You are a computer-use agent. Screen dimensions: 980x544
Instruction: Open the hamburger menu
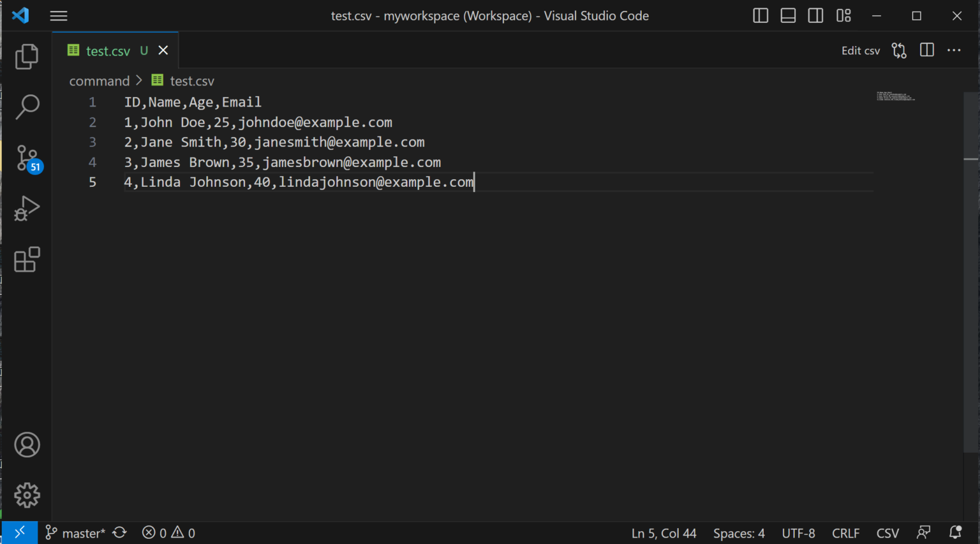pos(58,15)
